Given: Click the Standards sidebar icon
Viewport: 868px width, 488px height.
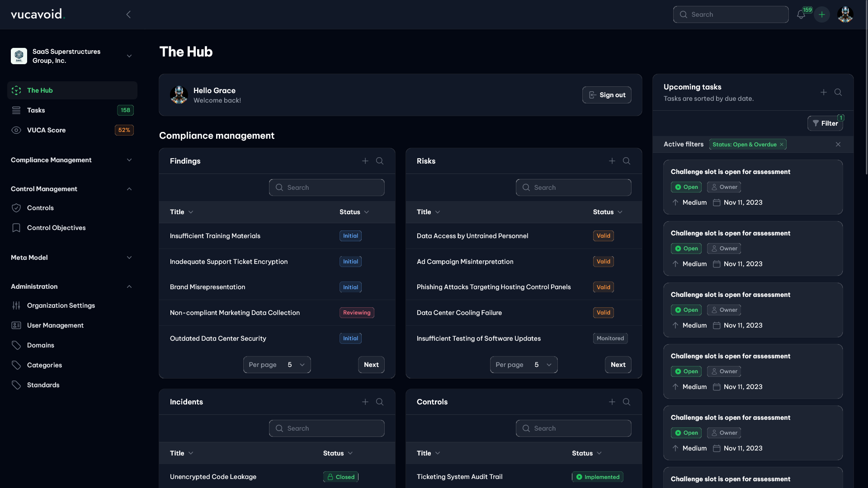Looking at the screenshot, I should [16, 385].
